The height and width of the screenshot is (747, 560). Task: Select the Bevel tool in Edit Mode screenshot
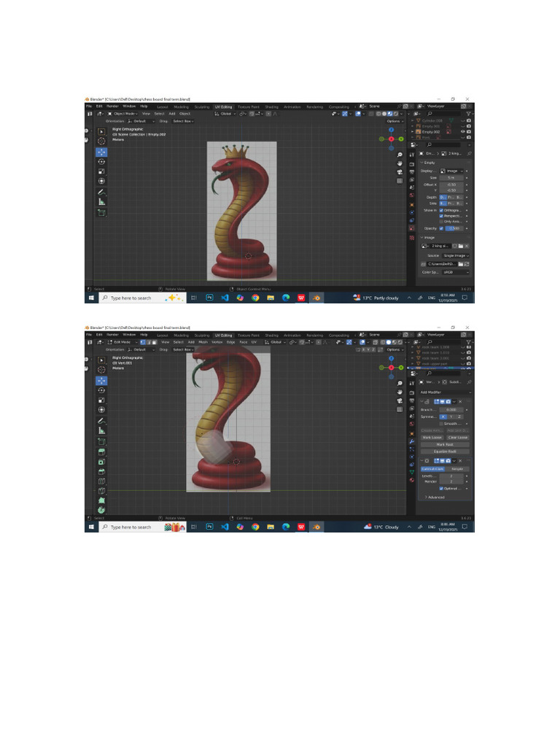coord(101,471)
